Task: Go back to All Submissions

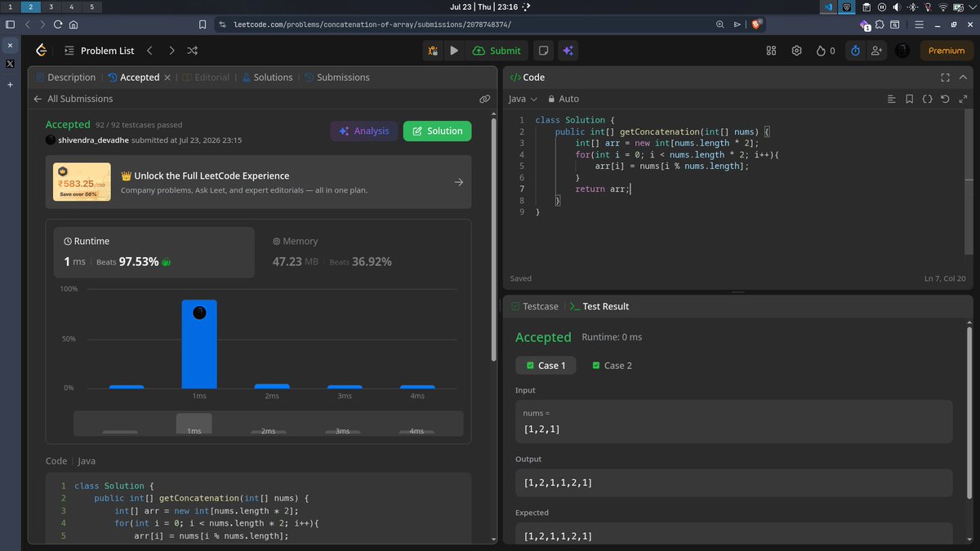Action: tap(73, 99)
